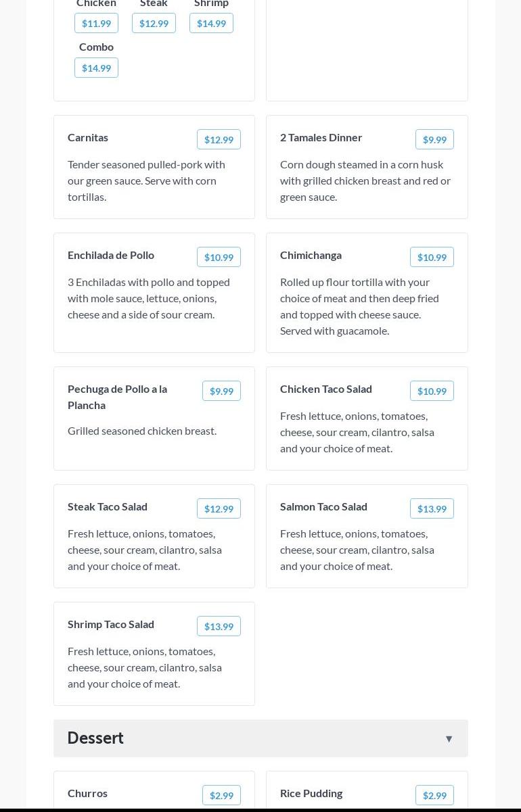Click the Carnitas $12.99 price button

point(219,139)
